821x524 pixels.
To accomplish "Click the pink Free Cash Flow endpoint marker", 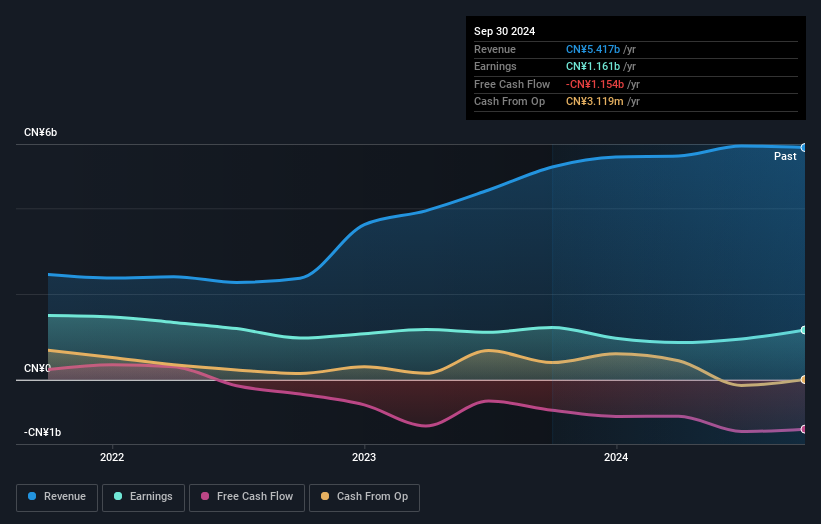I will pos(804,429).
